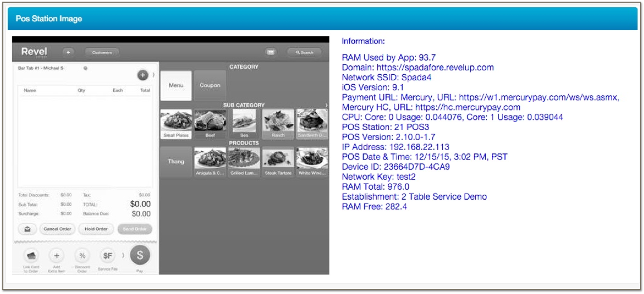644x294 pixels.
Task: Open the Ranch subcategory thumbnail
Action: coord(278,124)
